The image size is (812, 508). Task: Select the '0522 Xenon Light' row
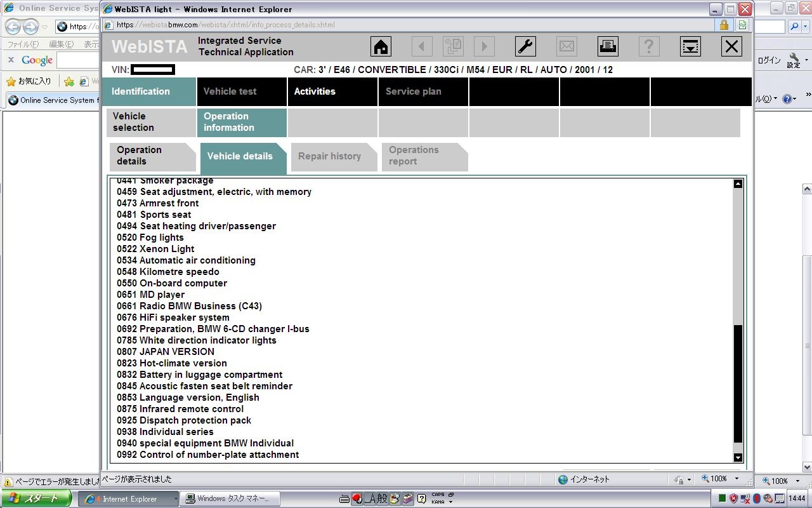coord(155,249)
